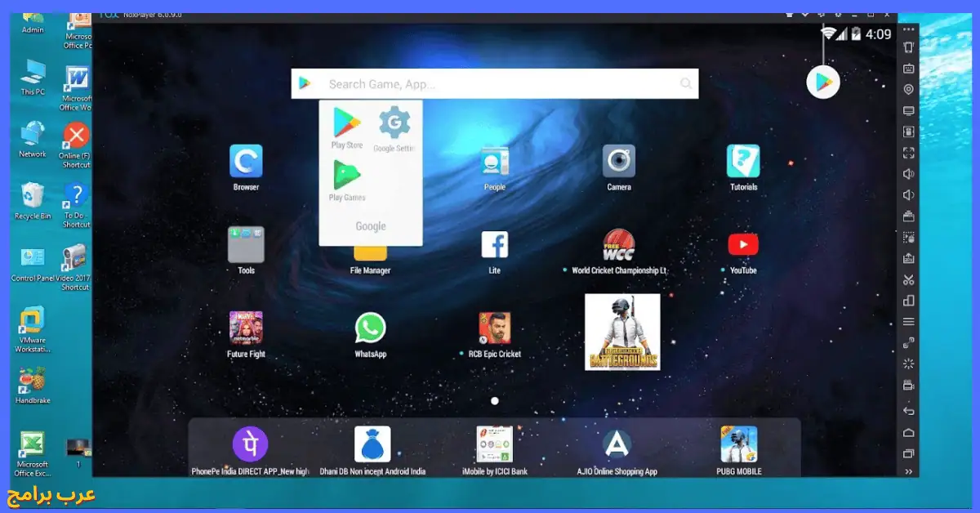Image resolution: width=980 pixels, height=513 pixels.
Task: Open the virtual location pin tool
Action: tap(908, 90)
